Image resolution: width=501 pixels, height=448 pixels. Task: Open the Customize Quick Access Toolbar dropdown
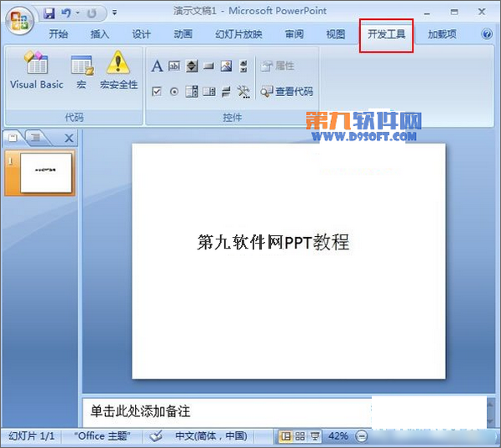tap(114, 13)
